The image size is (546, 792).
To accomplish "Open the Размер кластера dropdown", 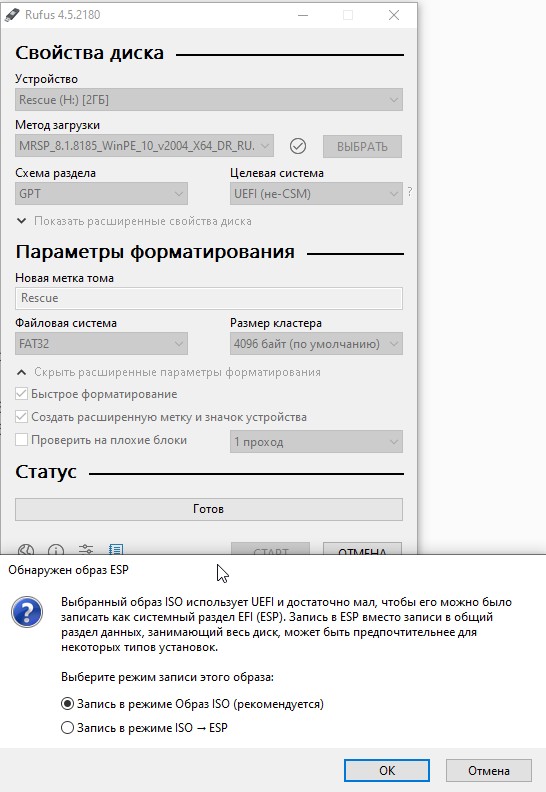I will click(316, 344).
